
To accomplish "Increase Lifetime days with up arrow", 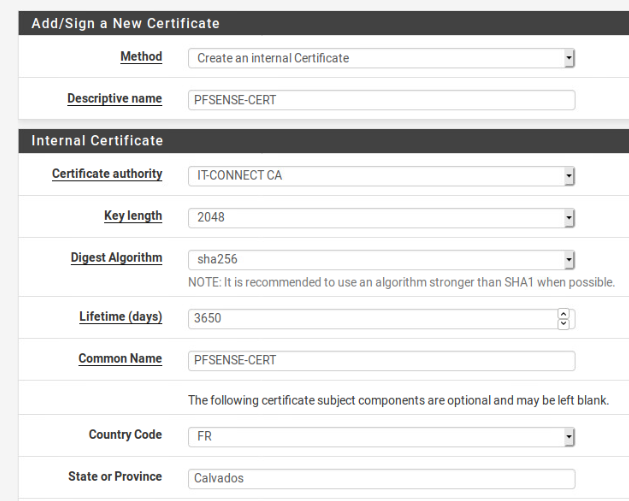I will (x=563, y=314).
